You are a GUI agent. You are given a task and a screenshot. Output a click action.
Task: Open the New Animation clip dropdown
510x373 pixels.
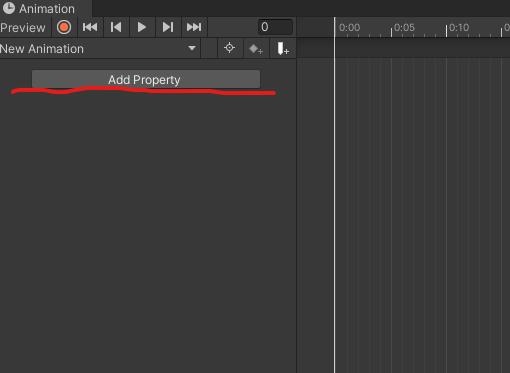coord(99,49)
